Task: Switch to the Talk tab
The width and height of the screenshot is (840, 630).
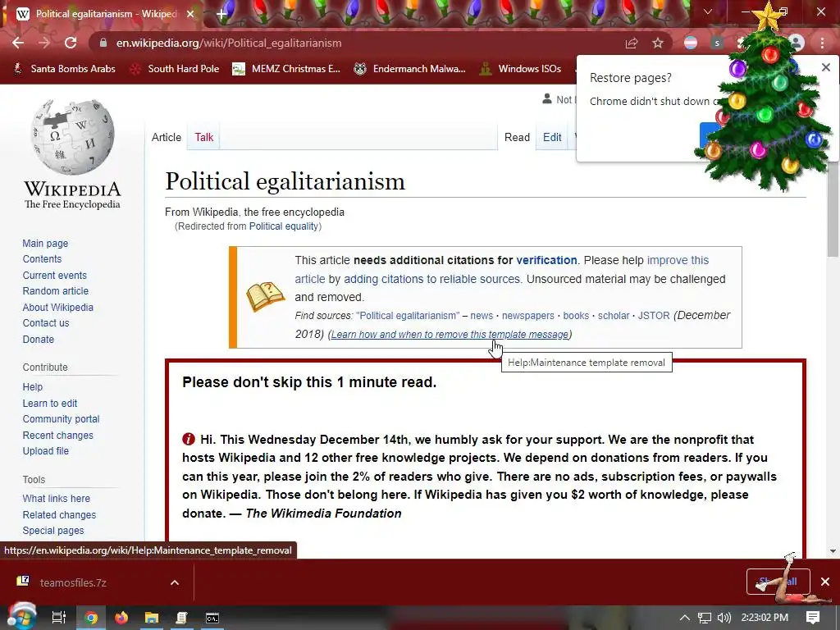Action: [203, 137]
